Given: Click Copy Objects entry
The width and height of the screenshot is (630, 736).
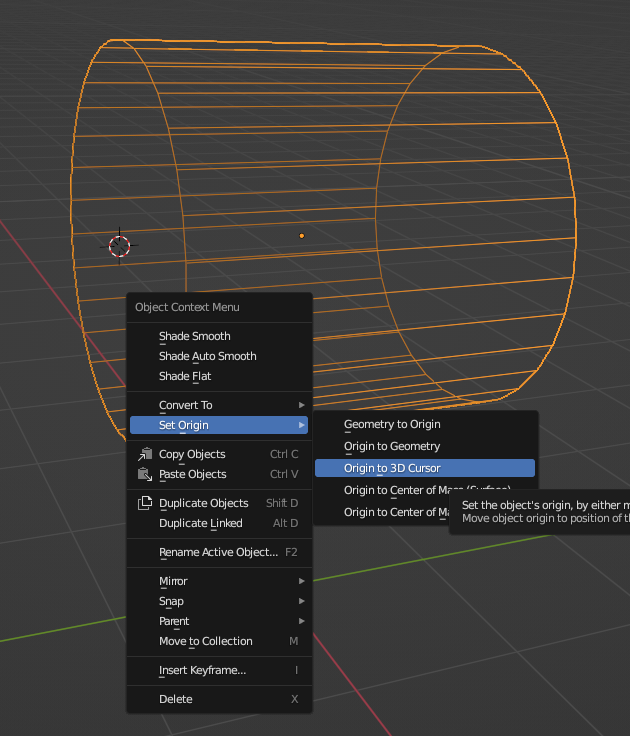Looking at the screenshot, I should (219, 454).
